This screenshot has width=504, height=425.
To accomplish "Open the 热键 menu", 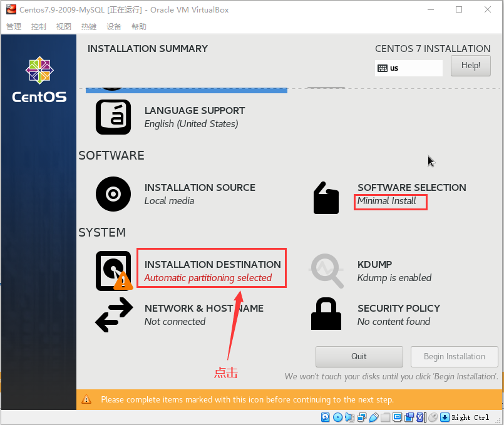I will [89, 27].
